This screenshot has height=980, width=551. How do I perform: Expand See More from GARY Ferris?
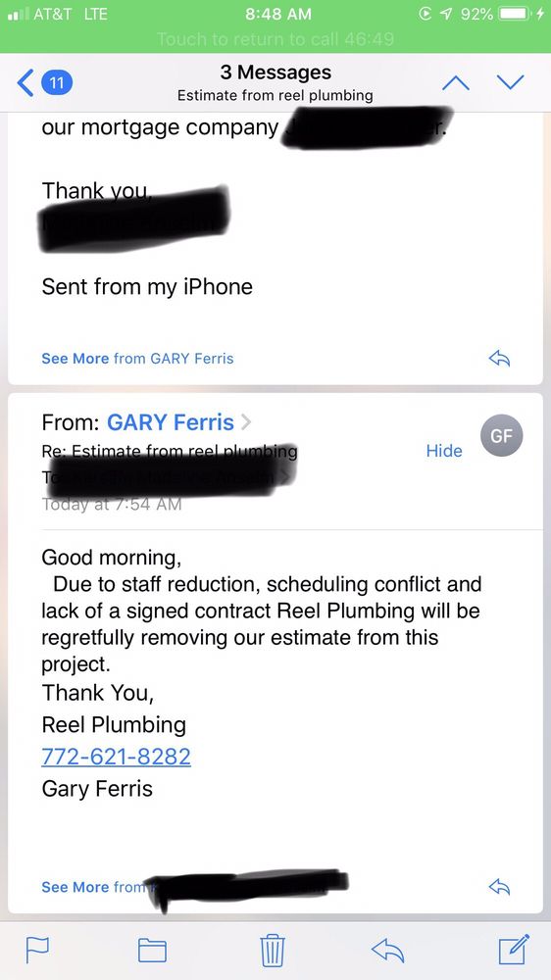pos(137,358)
